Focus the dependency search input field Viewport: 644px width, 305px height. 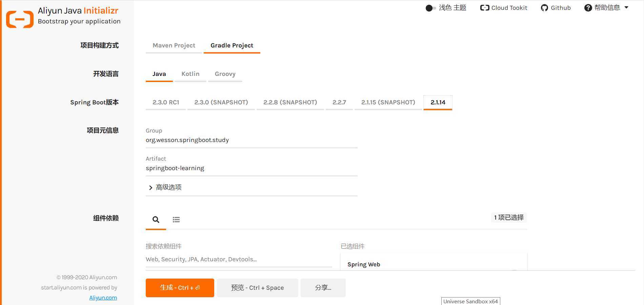coord(239,259)
